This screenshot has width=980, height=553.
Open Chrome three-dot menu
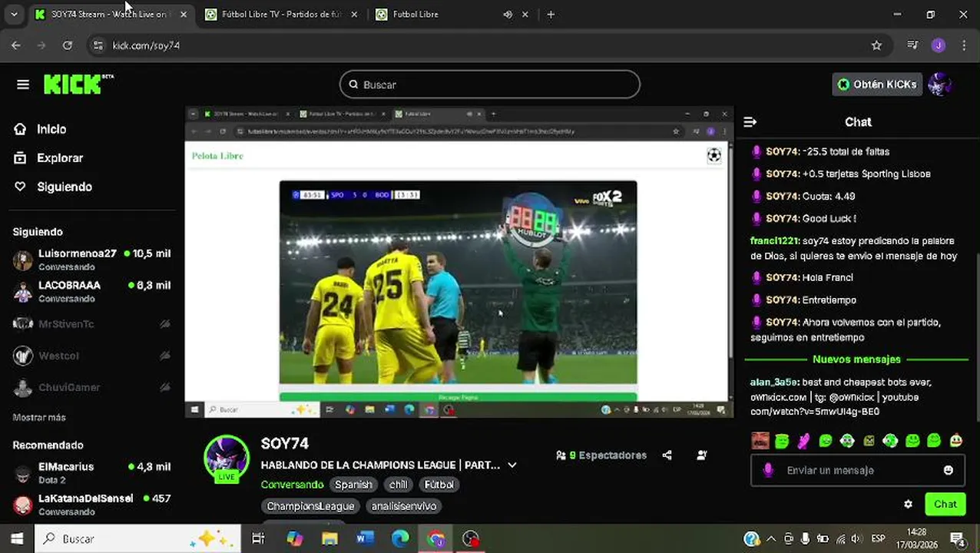965,45
